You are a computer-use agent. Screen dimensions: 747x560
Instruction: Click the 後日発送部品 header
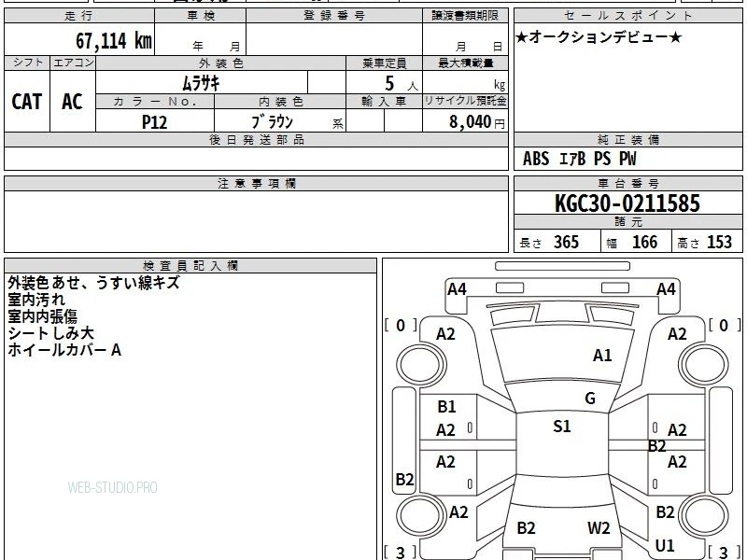(256, 140)
